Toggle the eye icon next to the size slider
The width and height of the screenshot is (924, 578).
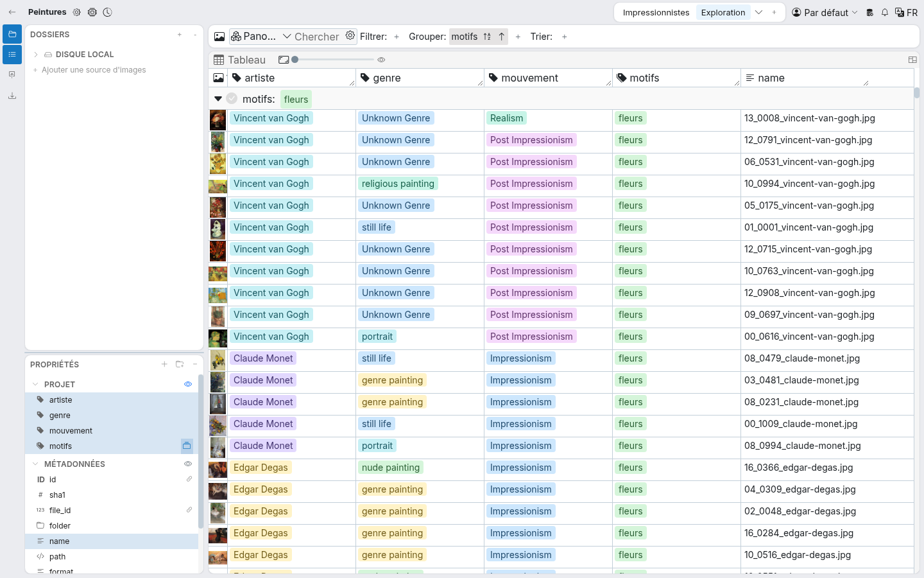(381, 60)
